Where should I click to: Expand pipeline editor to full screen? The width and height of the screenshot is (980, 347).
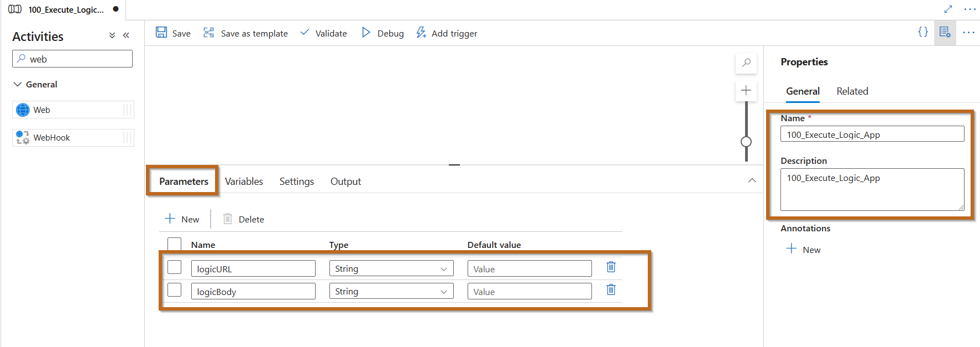948,9
